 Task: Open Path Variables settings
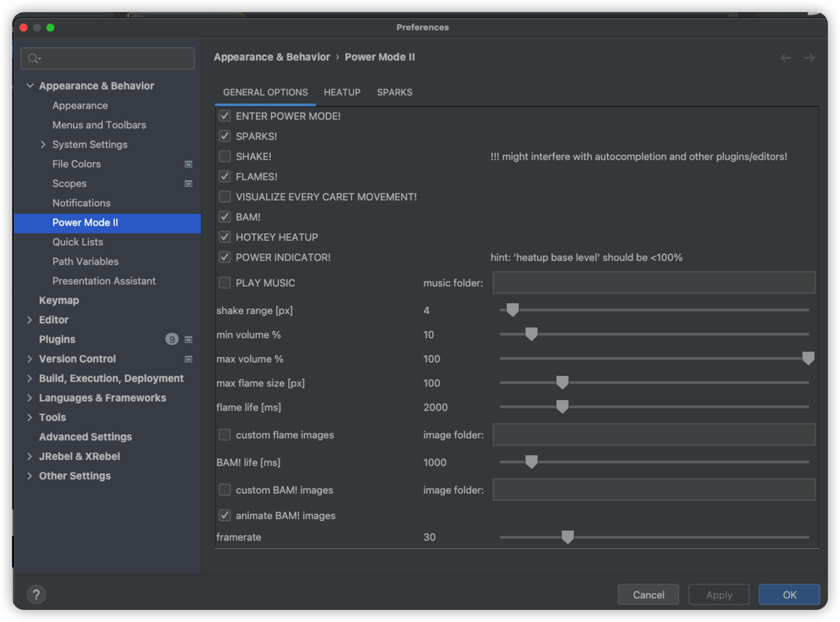(85, 262)
